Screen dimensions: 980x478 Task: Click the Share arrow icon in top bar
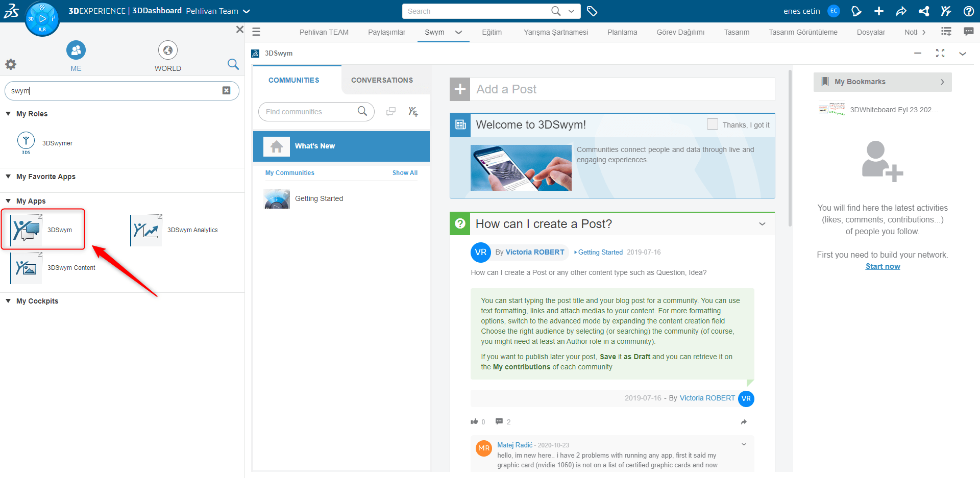901,11
